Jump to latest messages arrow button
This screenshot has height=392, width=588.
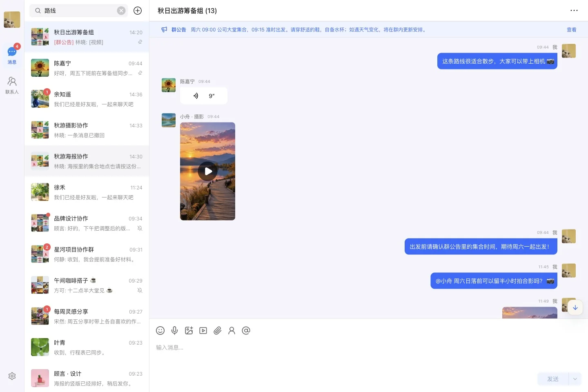pyautogui.click(x=575, y=307)
